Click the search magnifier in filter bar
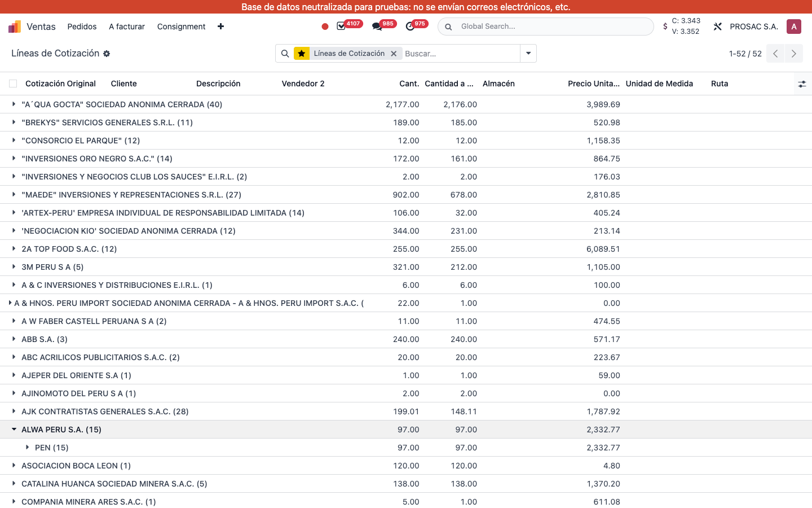Viewport: 812px width, 508px height. pos(285,54)
